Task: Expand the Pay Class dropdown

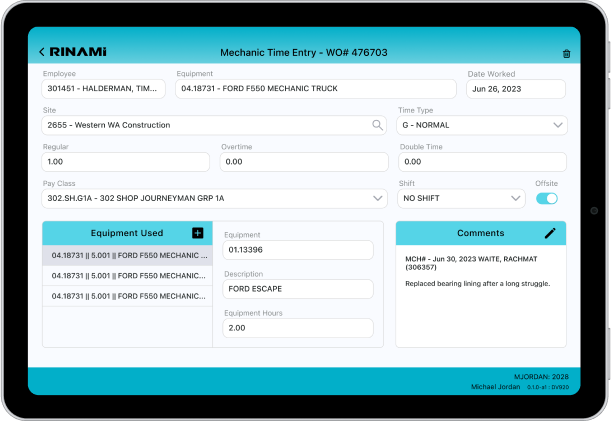Action: tap(214, 198)
